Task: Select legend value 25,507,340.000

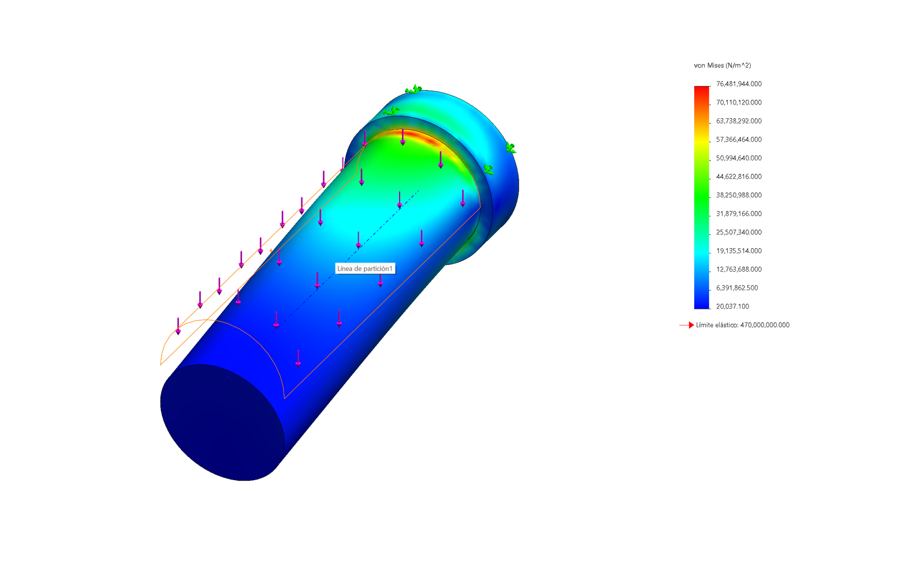Action: tap(739, 232)
